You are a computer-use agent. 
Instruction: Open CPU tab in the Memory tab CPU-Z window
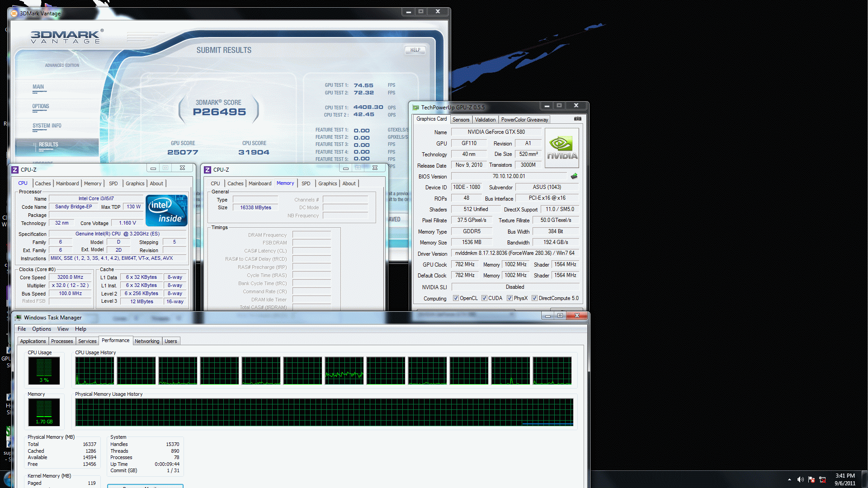(215, 183)
